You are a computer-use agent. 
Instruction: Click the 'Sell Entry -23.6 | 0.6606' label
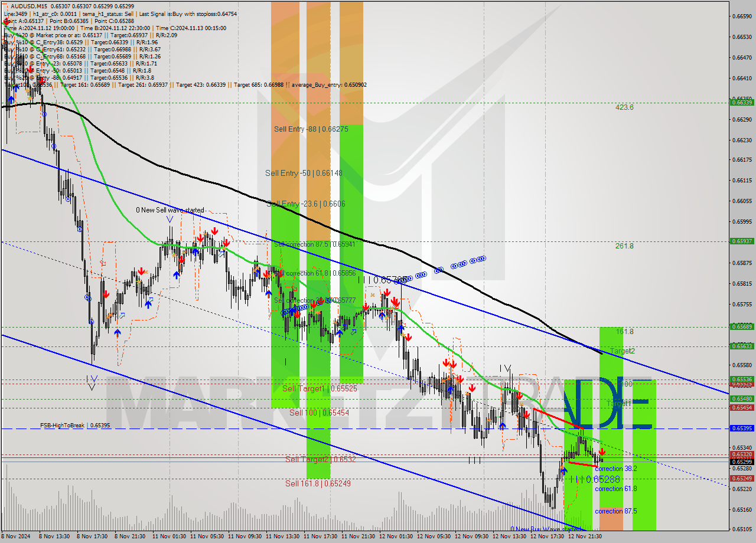tap(306, 204)
